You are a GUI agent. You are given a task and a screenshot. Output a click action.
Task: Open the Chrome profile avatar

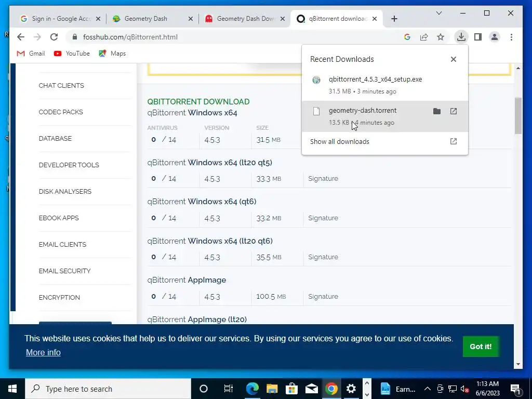pyautogui.click(x=495, y=37)
